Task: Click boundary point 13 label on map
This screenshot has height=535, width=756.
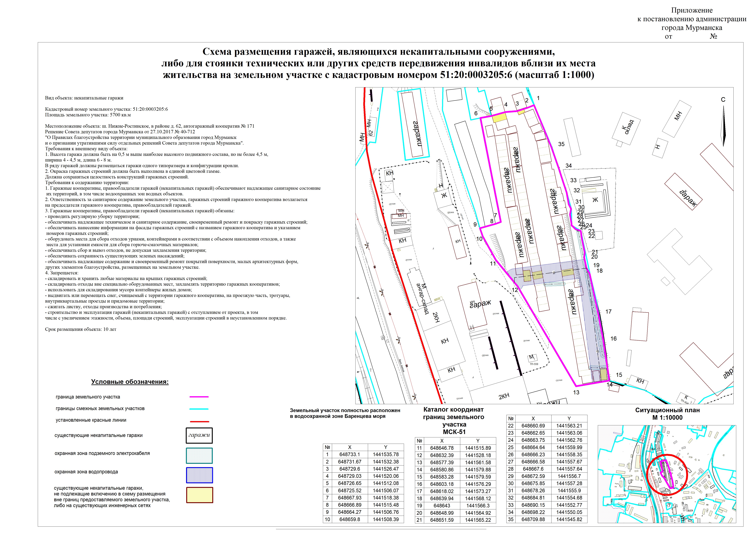Action: (576, 392)
